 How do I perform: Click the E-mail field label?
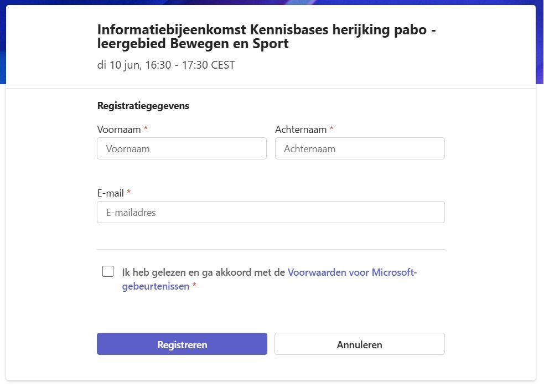pos(110,193)
